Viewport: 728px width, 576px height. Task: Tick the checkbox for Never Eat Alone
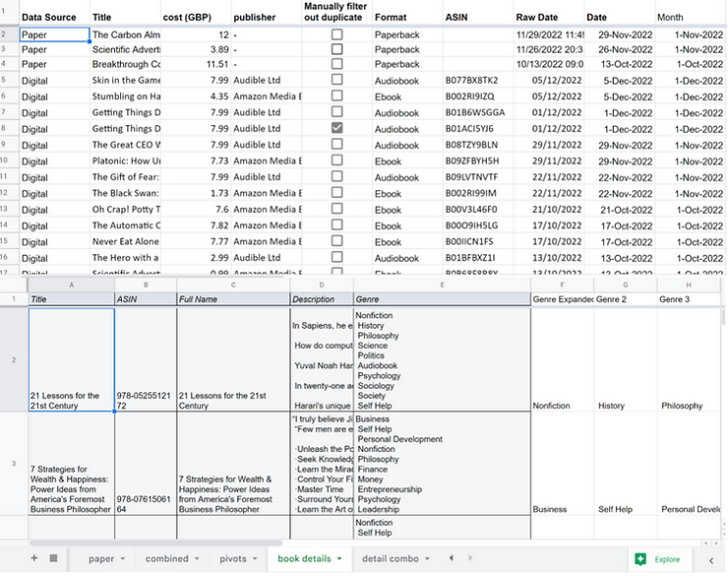[337, 241]
